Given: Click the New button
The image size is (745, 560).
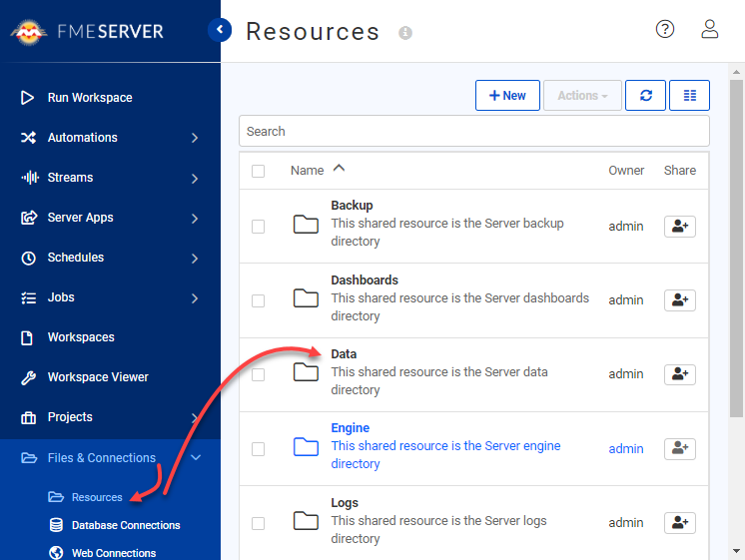Looking at the screenshot, I should (507, 96).
